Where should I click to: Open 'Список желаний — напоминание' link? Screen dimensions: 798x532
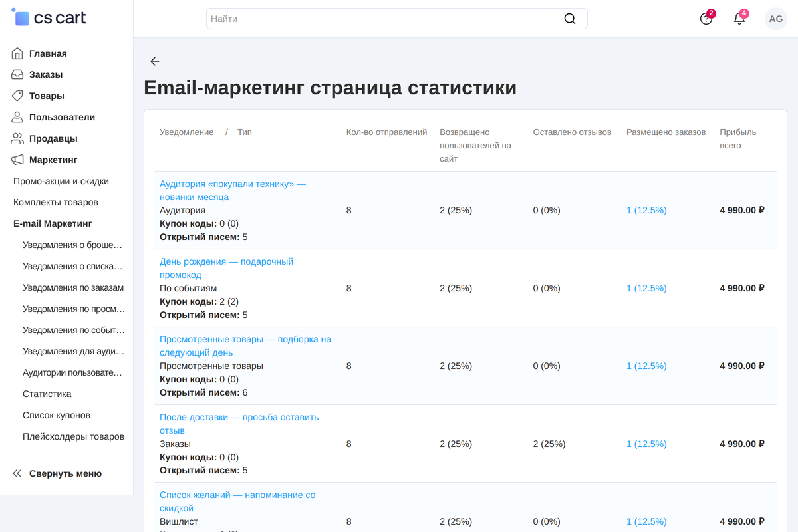(237, 501)
